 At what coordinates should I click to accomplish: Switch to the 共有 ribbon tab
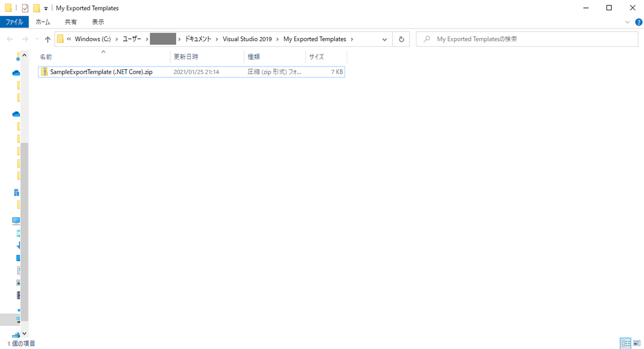(x=71, y=22)
